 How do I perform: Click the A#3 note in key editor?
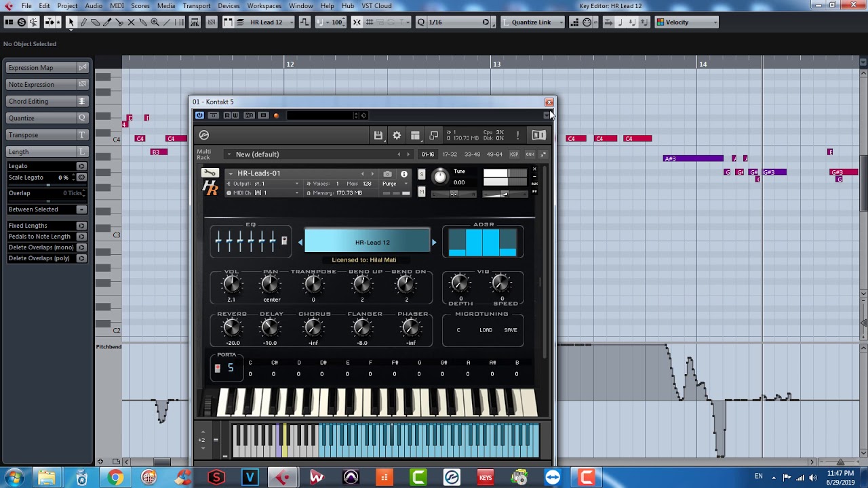(694, 159)
